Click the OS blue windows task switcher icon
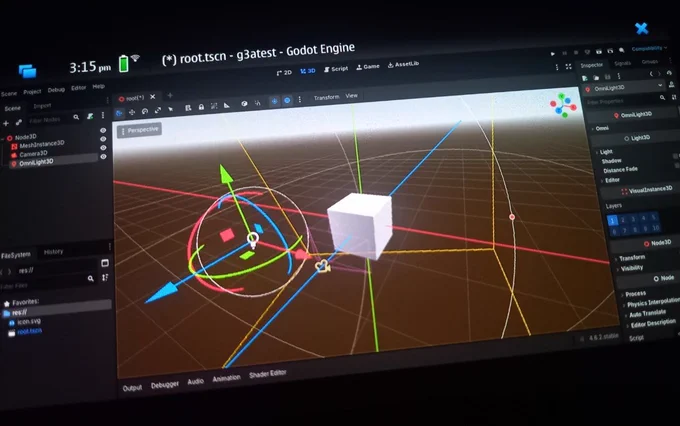 [x=27, y=71]
